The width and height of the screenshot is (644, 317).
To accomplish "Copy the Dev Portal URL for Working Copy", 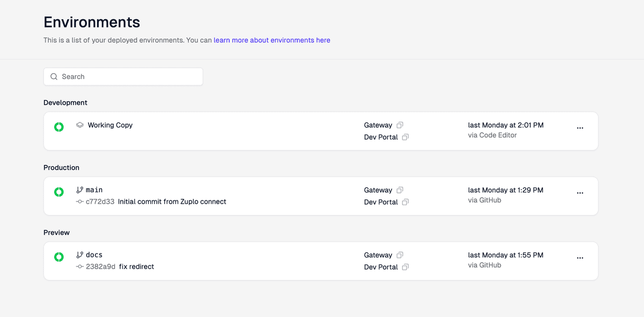I will [405, 137].
